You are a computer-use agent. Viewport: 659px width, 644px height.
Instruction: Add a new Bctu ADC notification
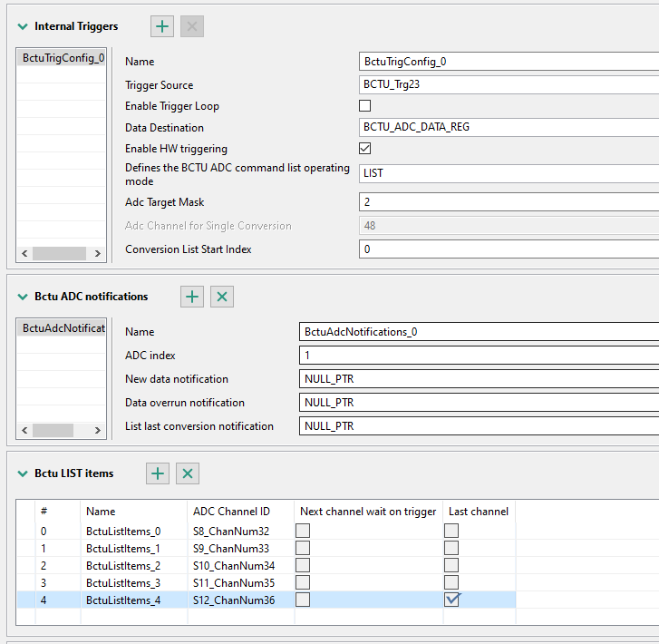192,296
